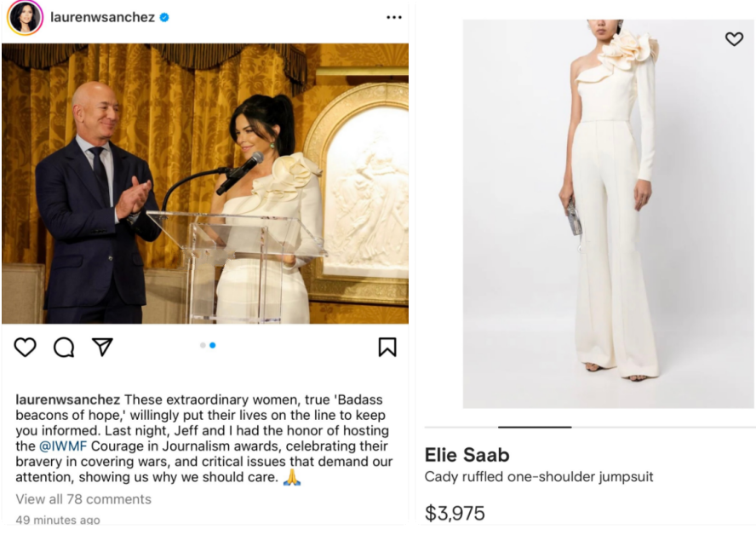Go to the first carousel dot
756x535 pixels.
[x=203, y=345]
